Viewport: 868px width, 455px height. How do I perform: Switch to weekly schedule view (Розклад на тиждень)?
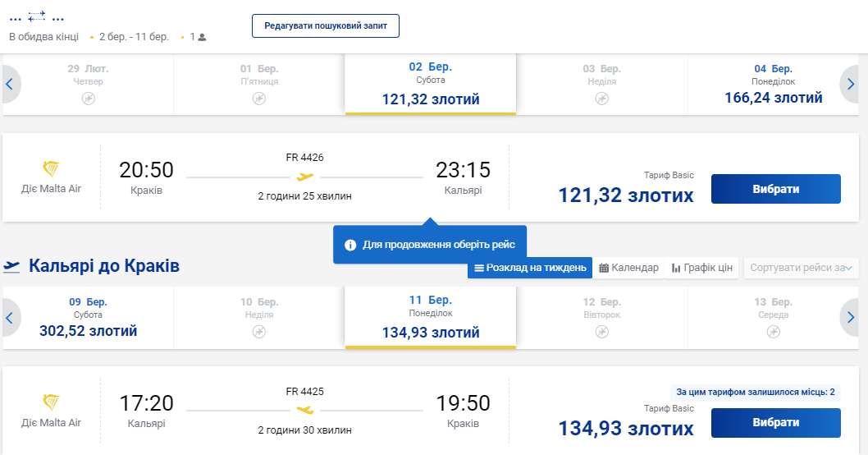coord(530,268)
